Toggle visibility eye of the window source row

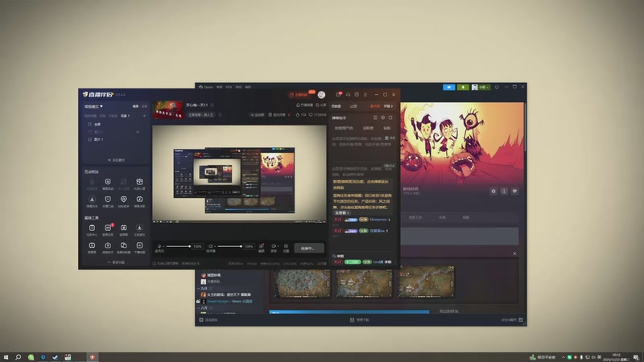[x=138, y=132]
